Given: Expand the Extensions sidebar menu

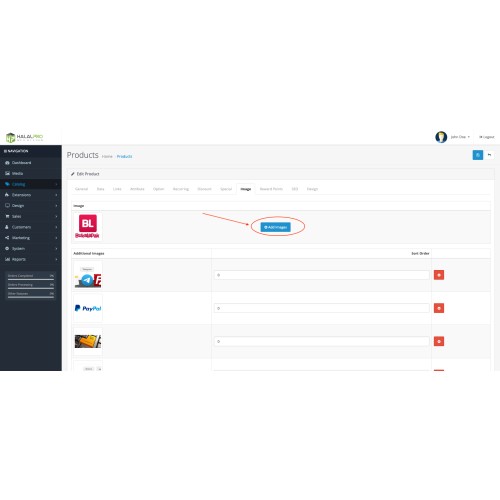Looking at the screenshot, I should (x=31, y=195).
